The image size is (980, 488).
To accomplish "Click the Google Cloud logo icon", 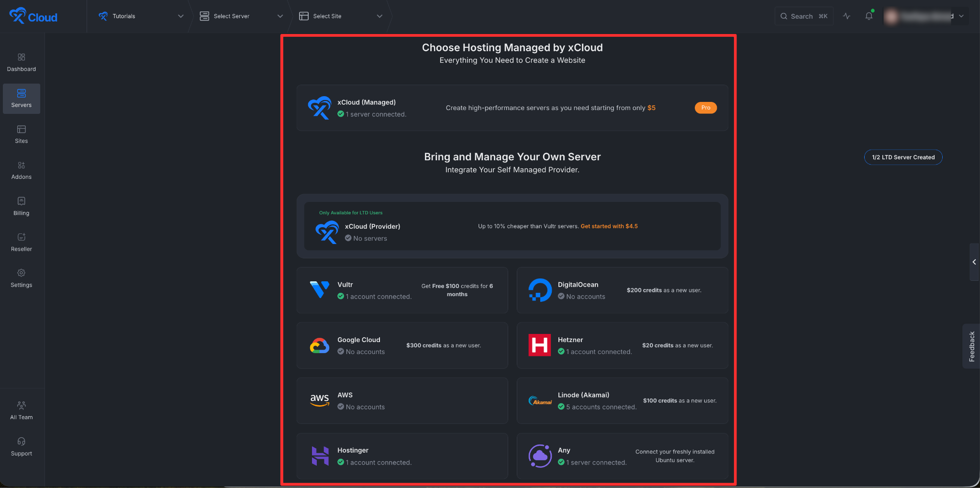I will [319, 345].
